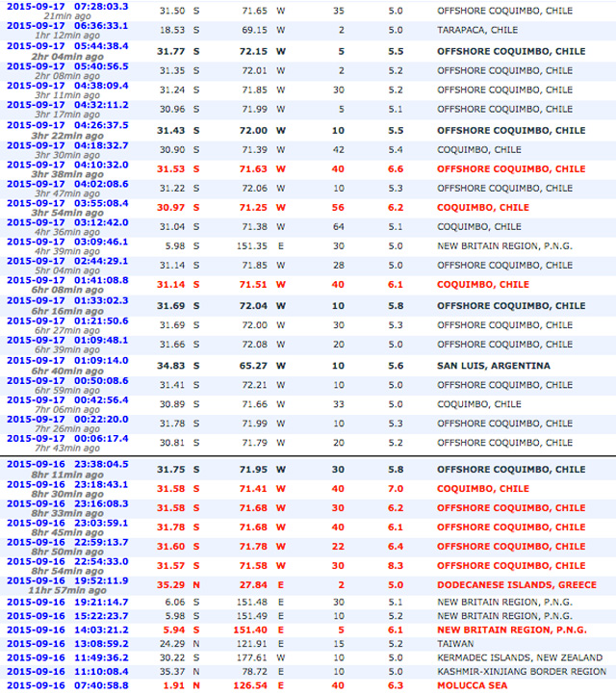This screenshot has height=694, width=616.
Task: Select latitude value 24.29
Action: point(172,644)
